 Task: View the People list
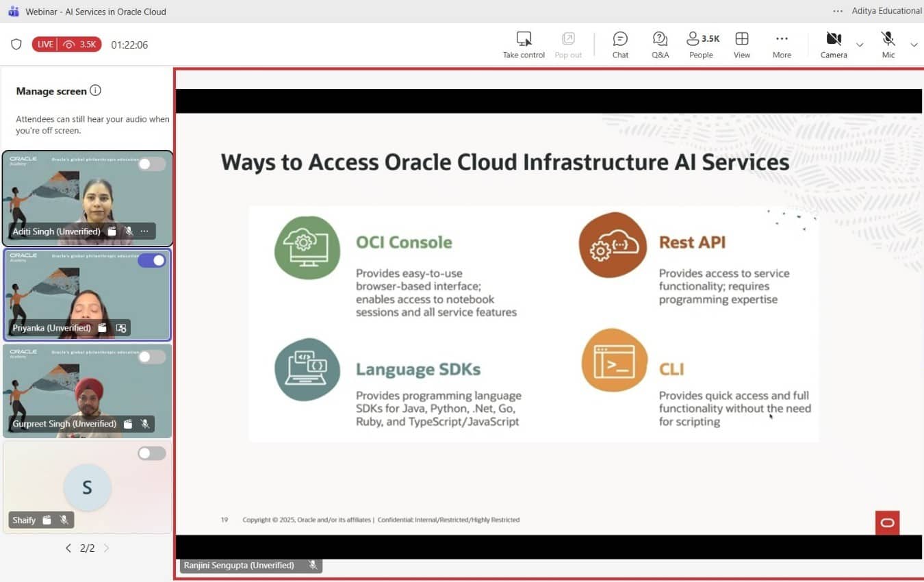(700, 43)
